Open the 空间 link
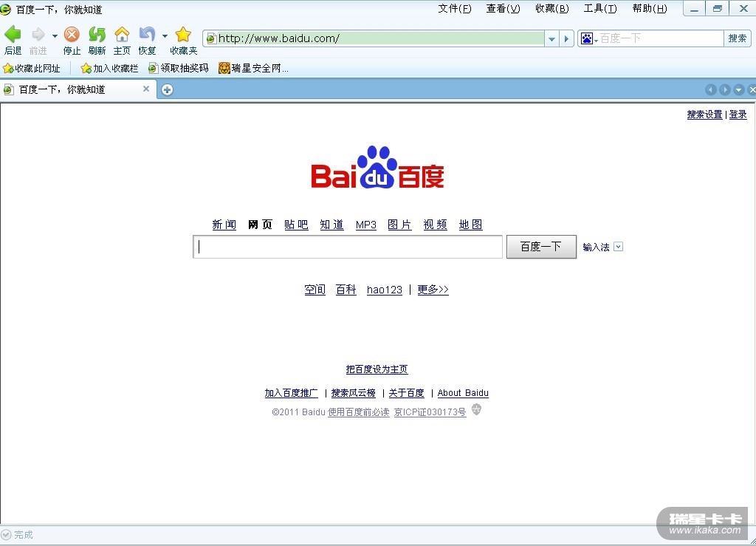Image resolution: width=756 pixels, height=546 pixels. (315, 290)
